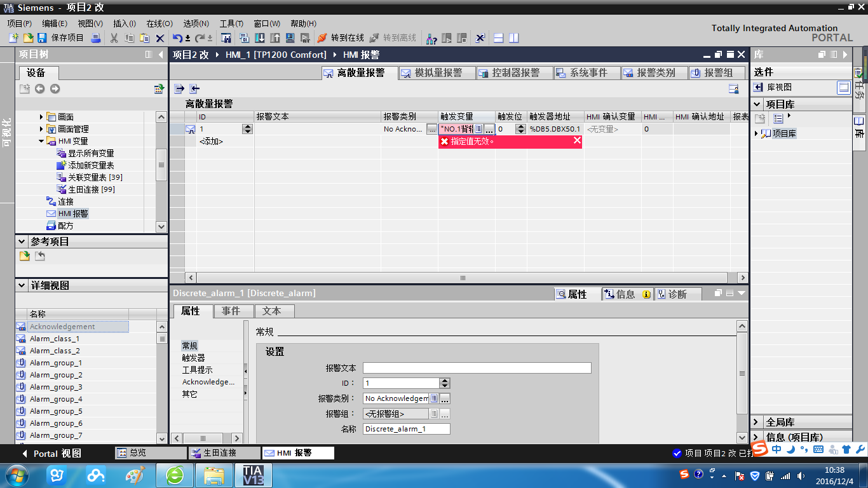Switch to the 模拟量报警 tab

pos(438,73)
